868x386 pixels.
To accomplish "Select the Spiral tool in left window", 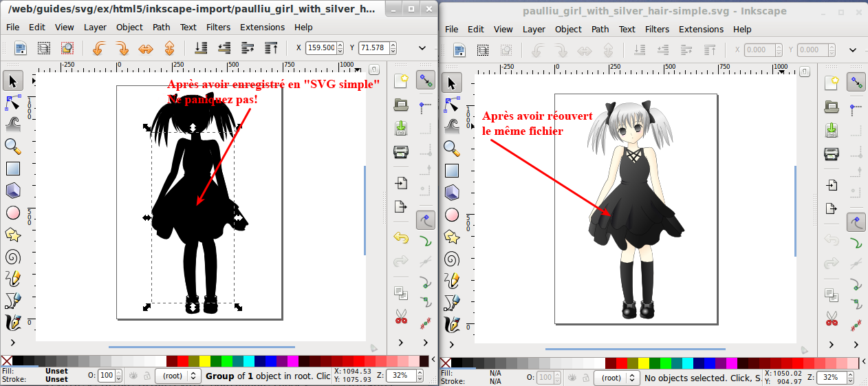I will coord(12,257).
